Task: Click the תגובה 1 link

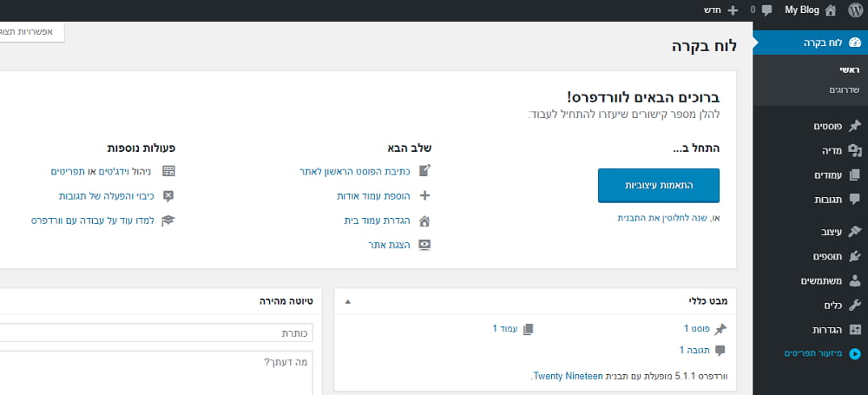Action: tap(695, 350)
